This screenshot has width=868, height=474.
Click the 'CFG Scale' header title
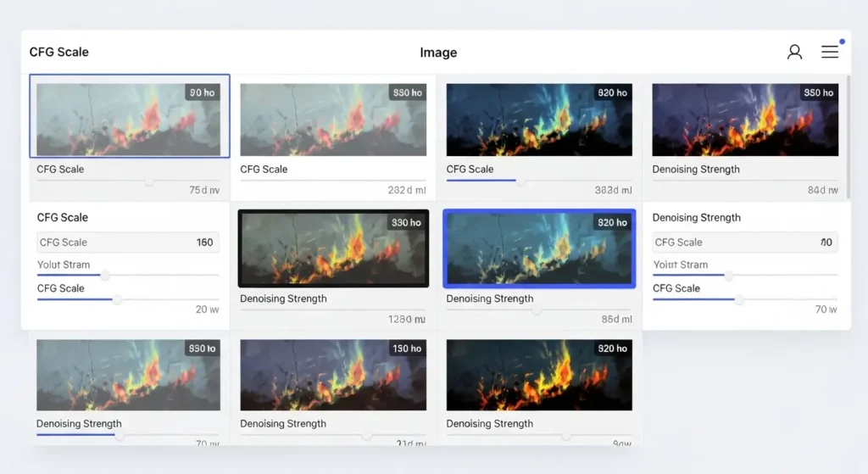[x=59, y=52]
